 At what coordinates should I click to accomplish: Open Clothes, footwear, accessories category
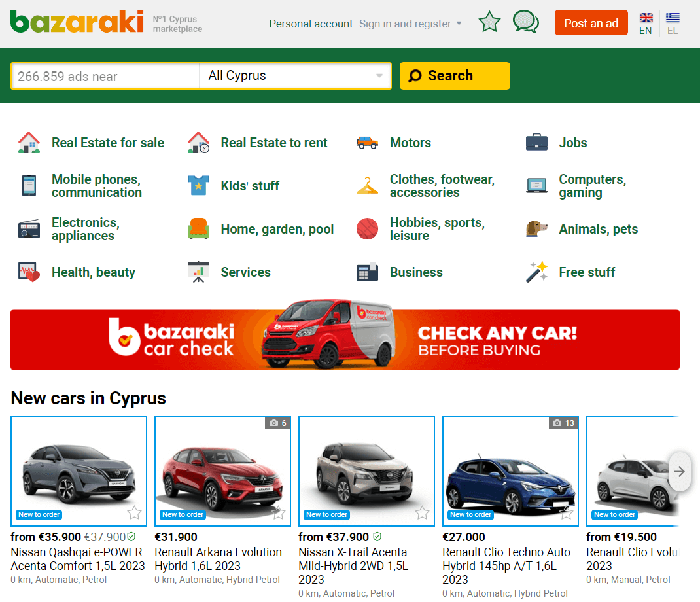point(442,186)
